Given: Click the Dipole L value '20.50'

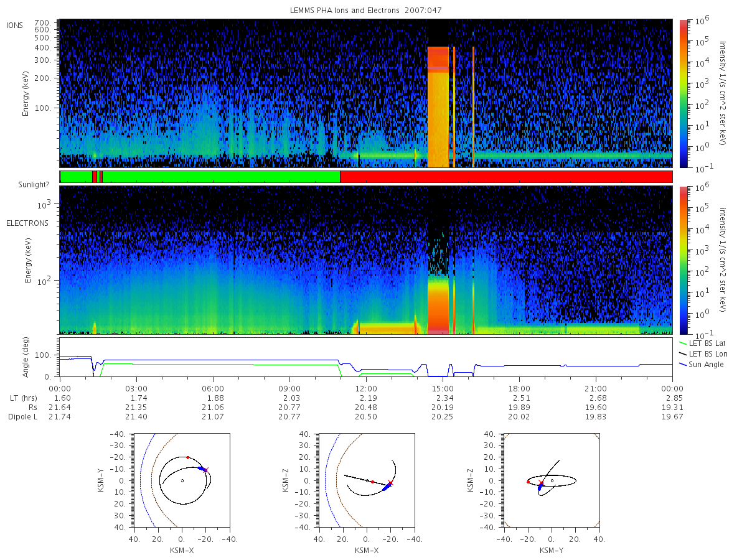Looking at the screenshot, I should point(366,416).
